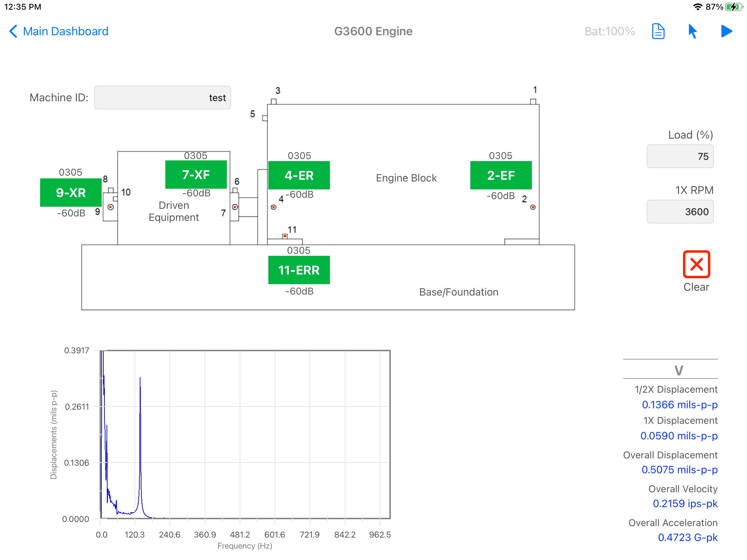
Task: Tap the Wi-Fi status icon
Action: tap(698, 7)
